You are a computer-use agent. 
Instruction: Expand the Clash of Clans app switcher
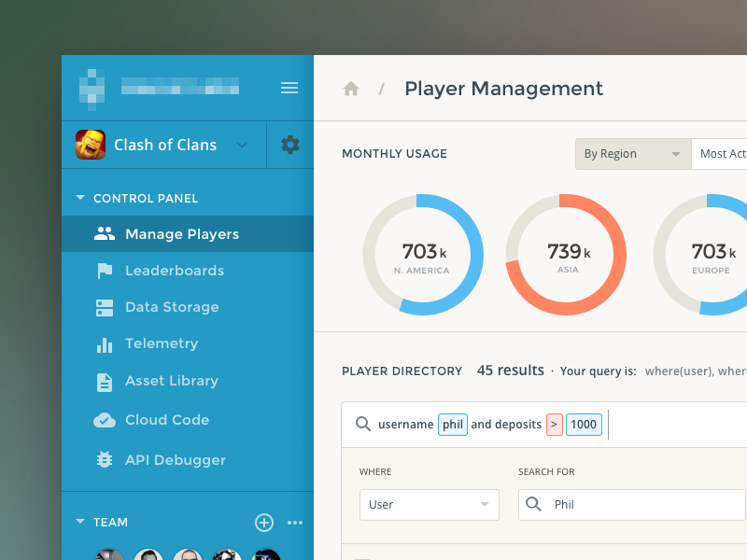point(242,145)
